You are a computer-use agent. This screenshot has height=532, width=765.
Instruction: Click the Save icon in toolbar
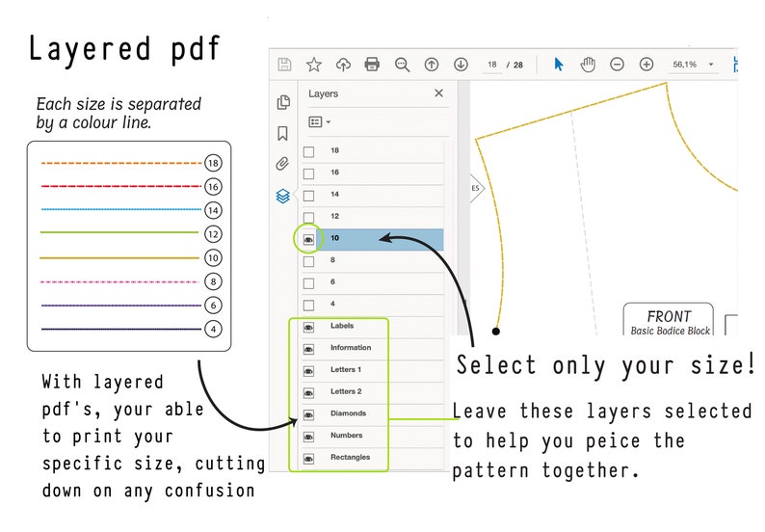[284, 65]
